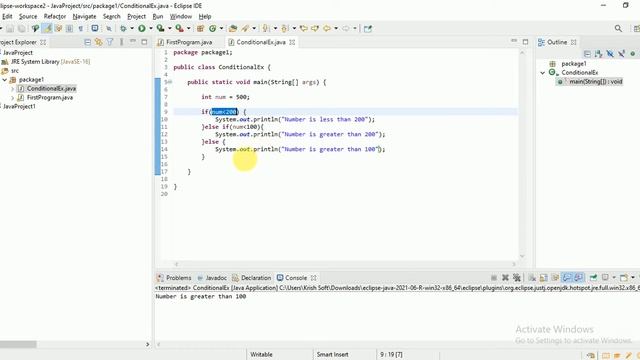Screen dimensions: 640x360
Task: Toggle Show Console on standard output change
Action: [567, 278]
